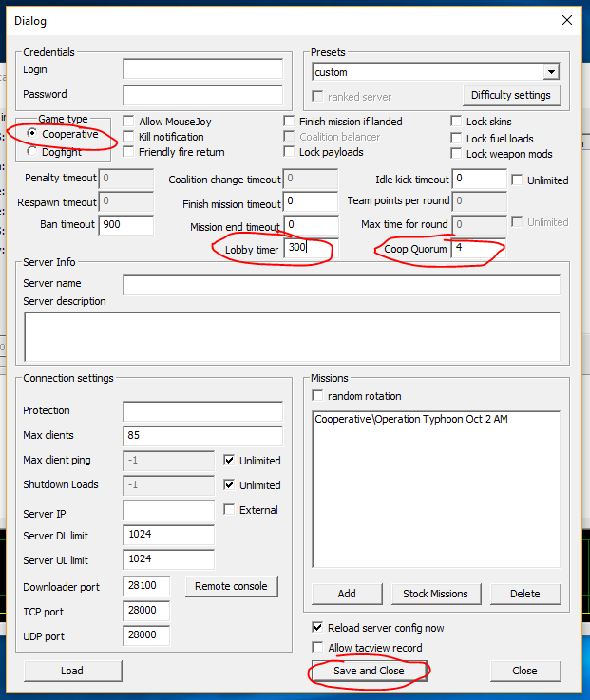Toggle Kill notification checkbox
This screenshot has height=700, width=590.
[129, 137]
